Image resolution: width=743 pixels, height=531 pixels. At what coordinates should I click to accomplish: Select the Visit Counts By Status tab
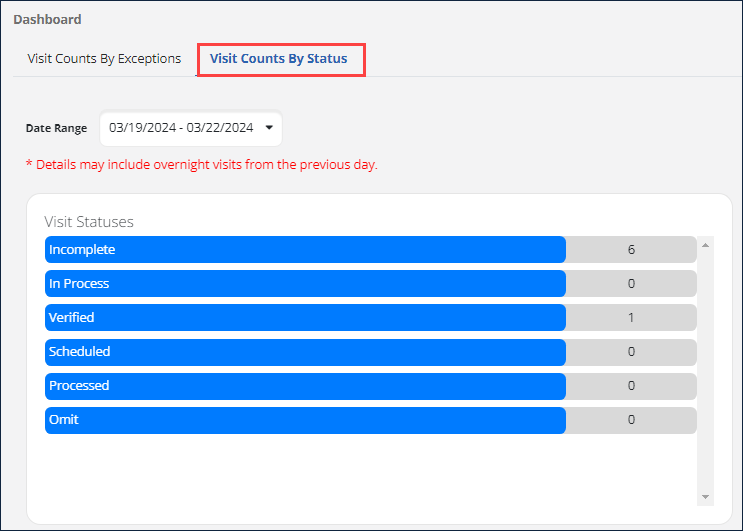point(279,59)
